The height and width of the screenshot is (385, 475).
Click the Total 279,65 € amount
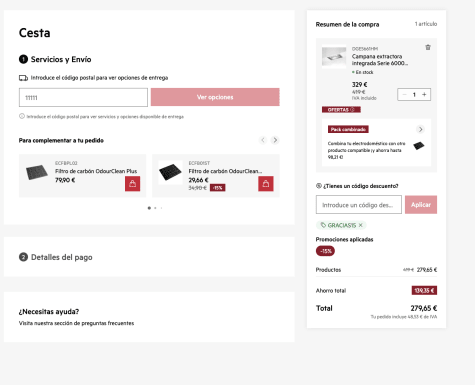click(424, 308)
